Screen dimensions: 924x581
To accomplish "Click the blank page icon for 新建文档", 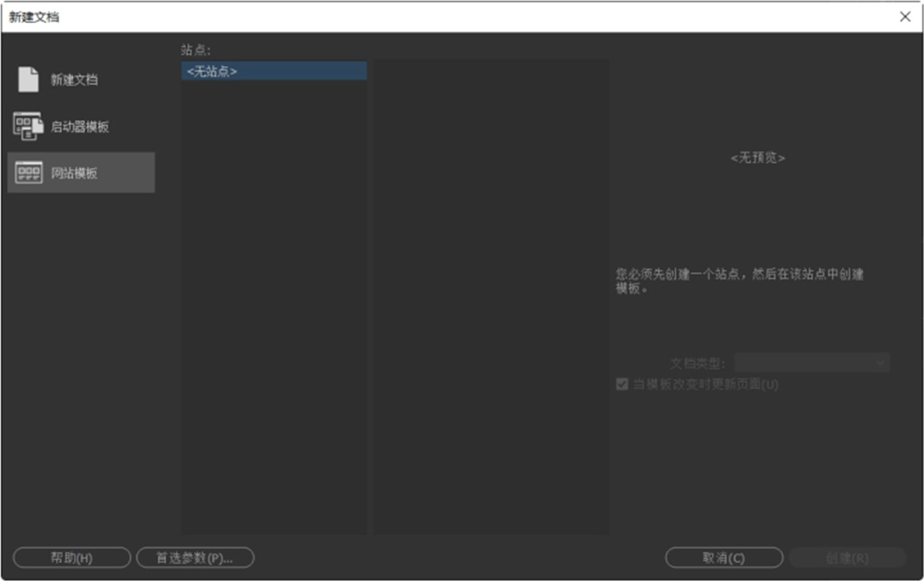I will click(28, 80).
